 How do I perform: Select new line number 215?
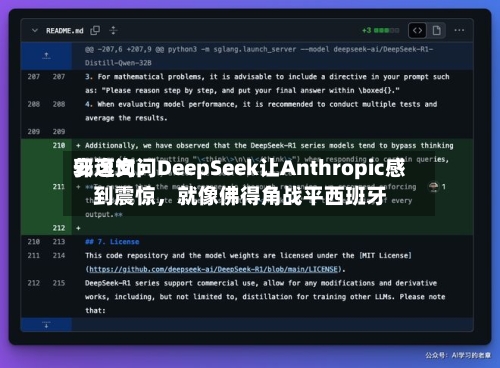point(59,283)
